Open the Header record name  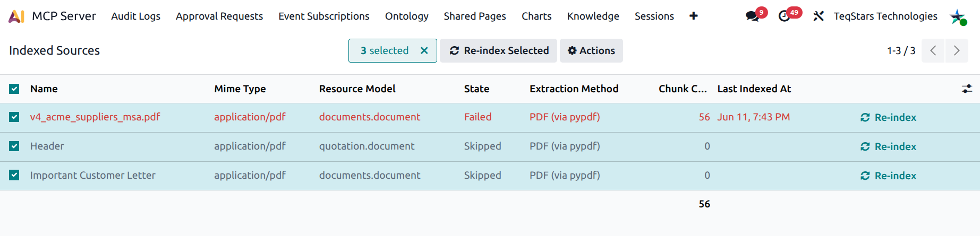click(x=47, y=146)
